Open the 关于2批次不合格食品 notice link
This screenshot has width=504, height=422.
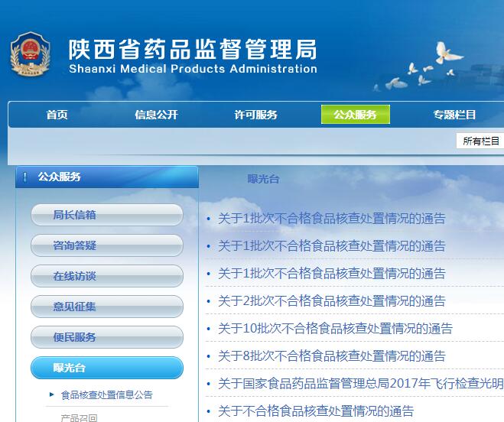[x=331, y=301]
